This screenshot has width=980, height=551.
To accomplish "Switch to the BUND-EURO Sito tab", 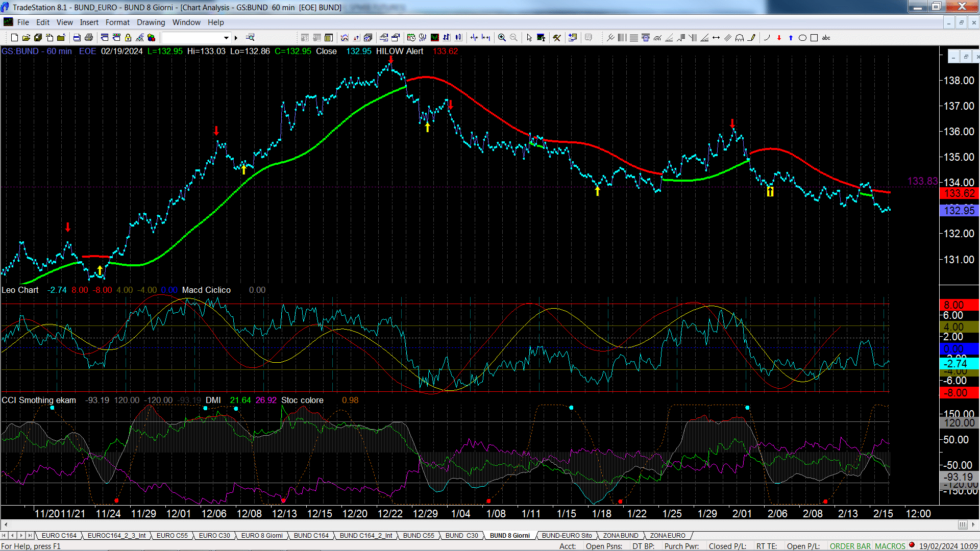I will (x=567, y=535).
